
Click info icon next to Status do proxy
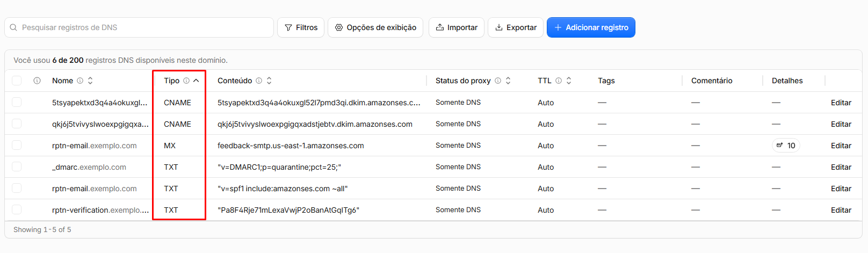pos(498,81)
